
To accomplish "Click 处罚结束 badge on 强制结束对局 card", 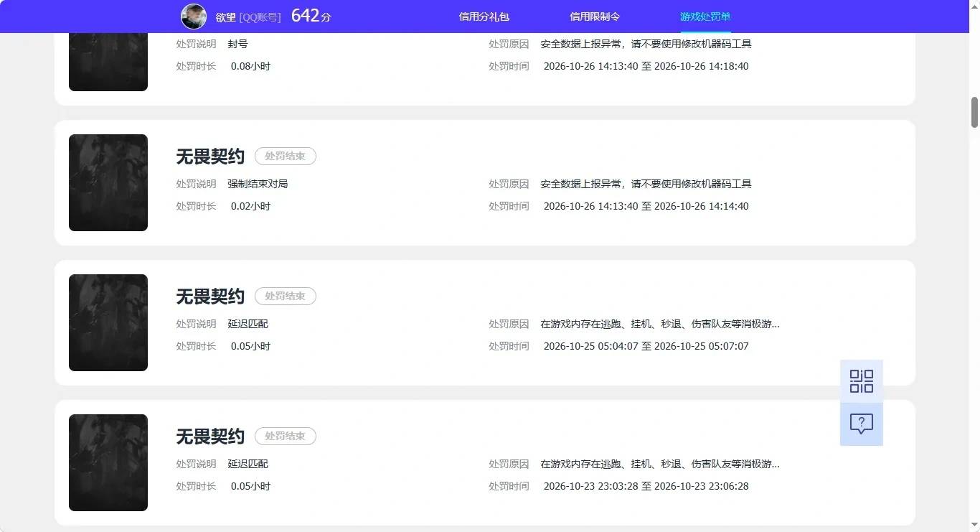I will click(x=286, y=156).
